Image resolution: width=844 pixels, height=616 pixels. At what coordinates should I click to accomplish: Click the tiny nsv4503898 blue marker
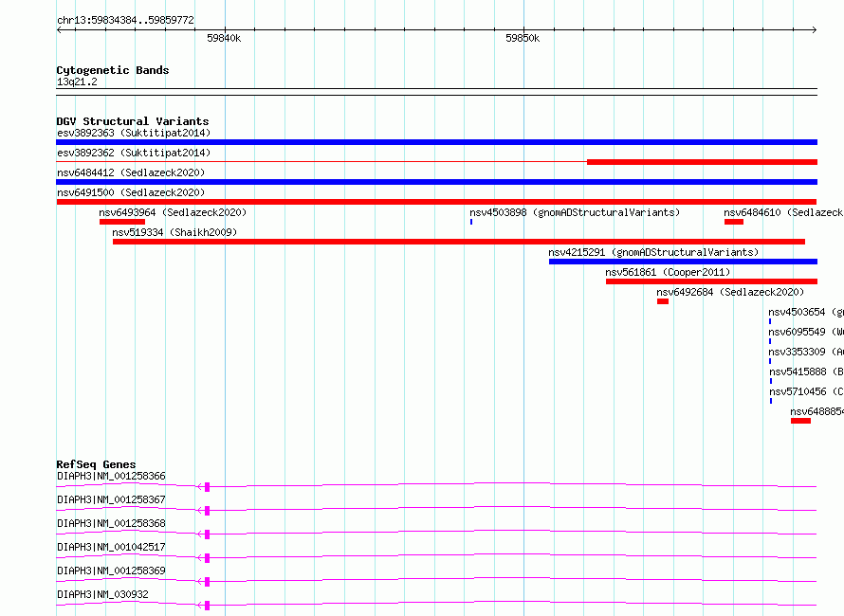(471, 222)
